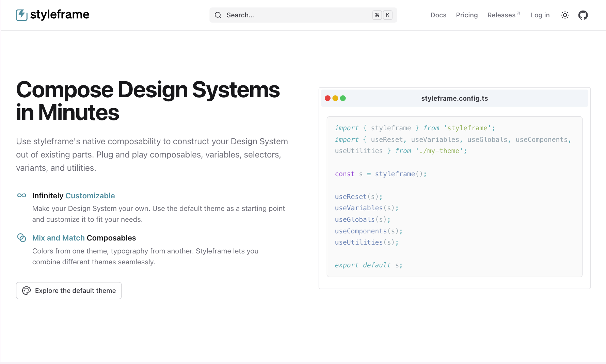The image size is (606, 364).
Task: Open the Docs menu item
Action: 438,15
